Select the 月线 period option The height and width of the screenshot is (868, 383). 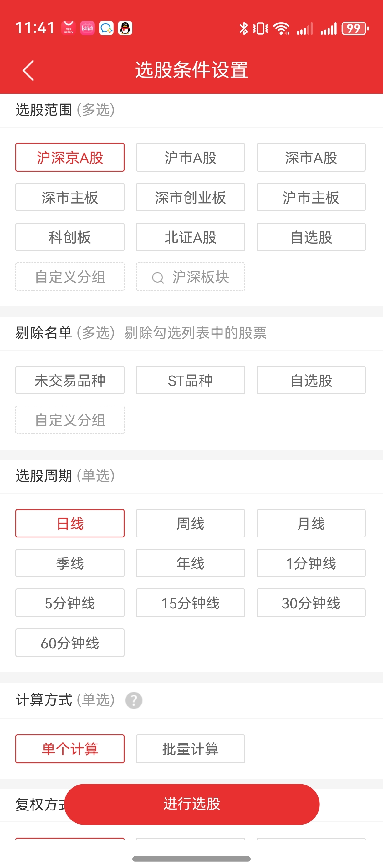pyautogui.click(x=311, y=523)
